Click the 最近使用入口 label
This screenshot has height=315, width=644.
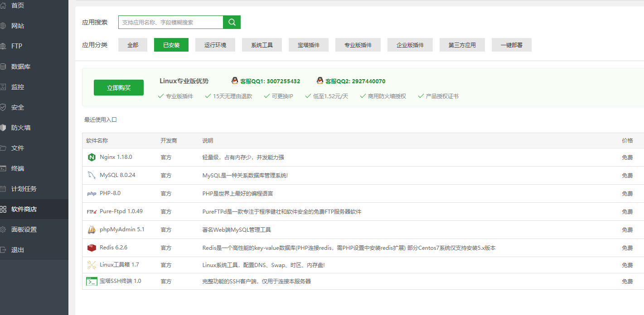pyautogui.click(x=101, y=120)
